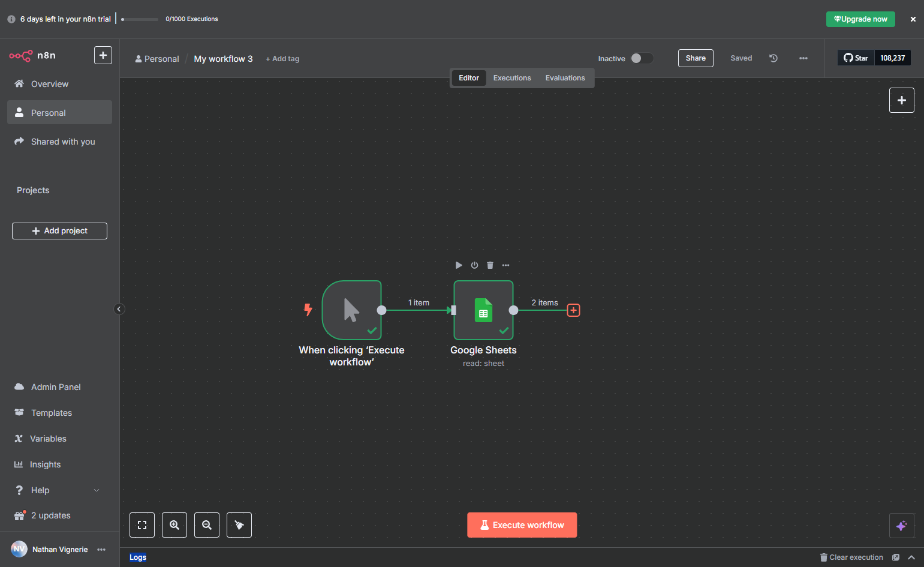
Task: Switch to the Executions tab
Action: [x=512, y=78]
